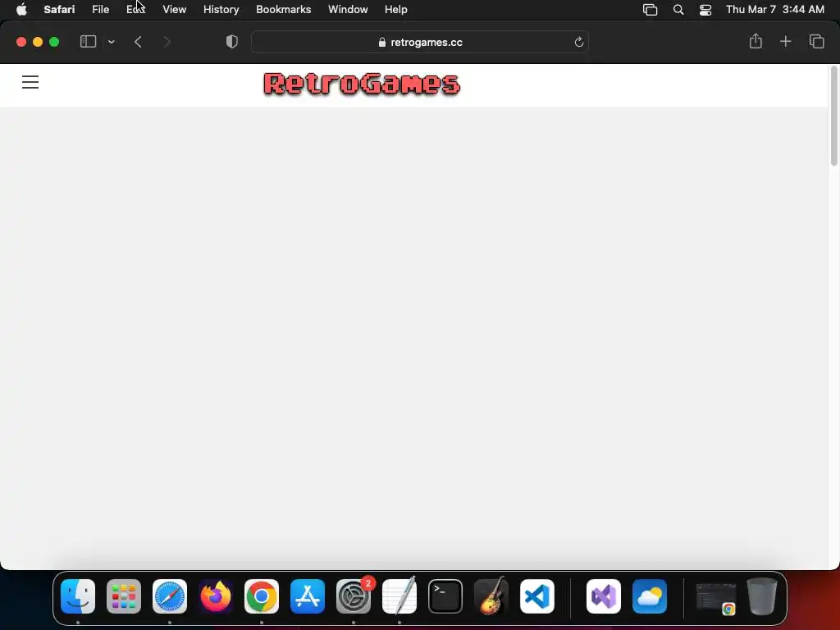Open the View menu
Viewport: 840px width, 630px height.
click(x=174, y=9)
